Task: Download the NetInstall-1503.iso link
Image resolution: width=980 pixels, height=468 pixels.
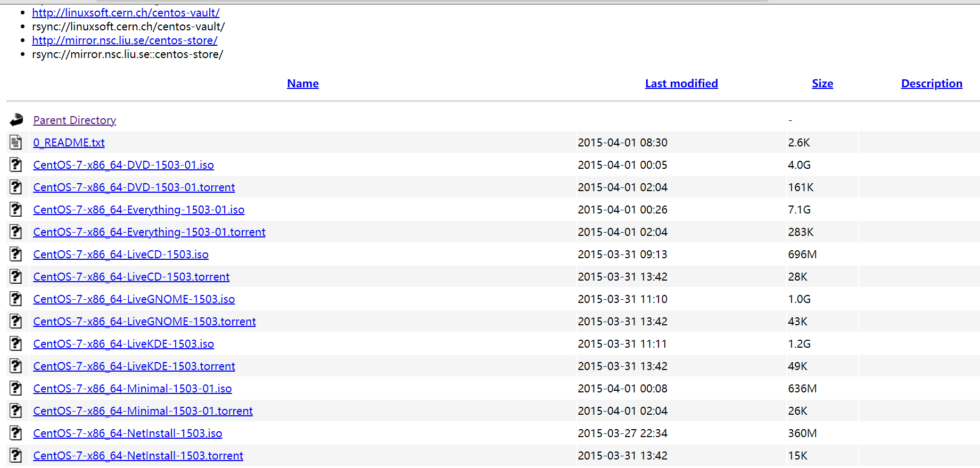Action: point(128,433)
